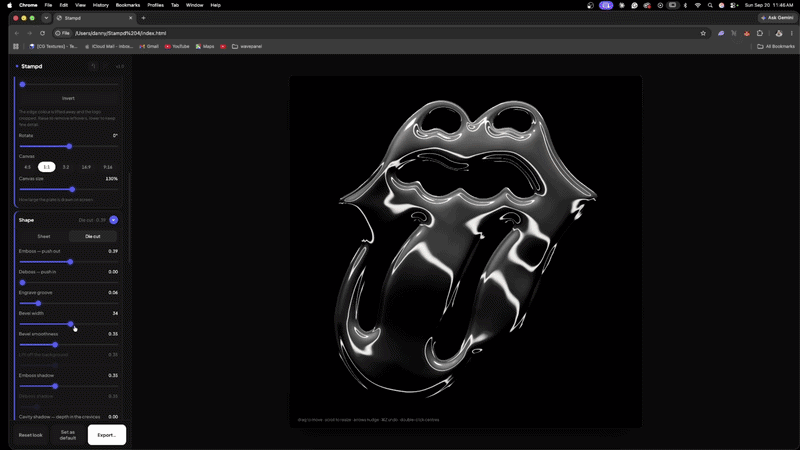Screen dimensions: 800x450
Task: Click the Emboss push out slider handle
Action: point(70,262)
